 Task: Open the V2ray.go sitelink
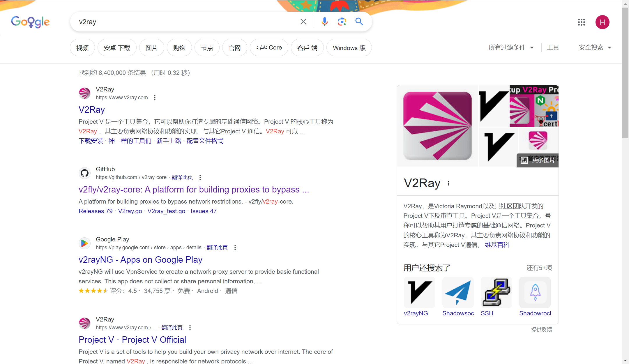(x=130, y=211)
